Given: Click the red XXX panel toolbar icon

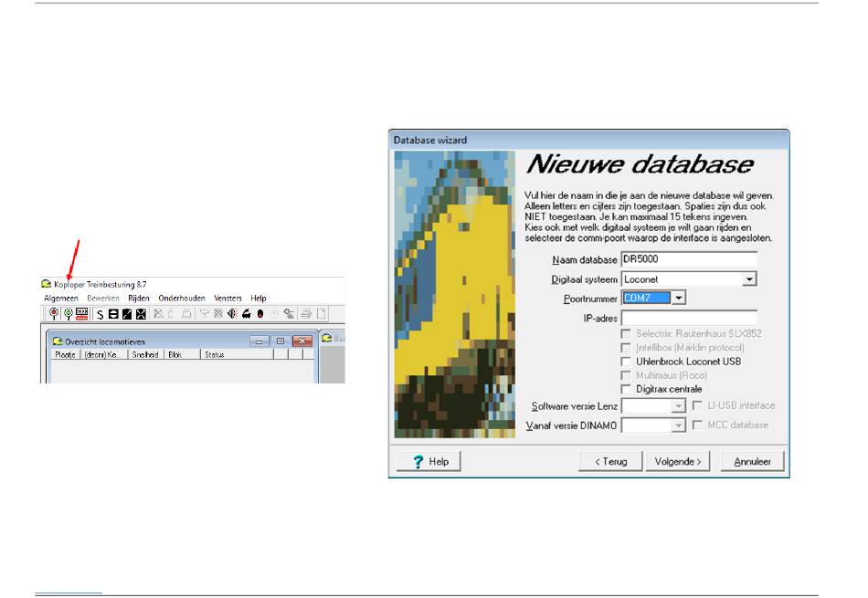Looking at the screenshot, I should [x=82, y=314].
